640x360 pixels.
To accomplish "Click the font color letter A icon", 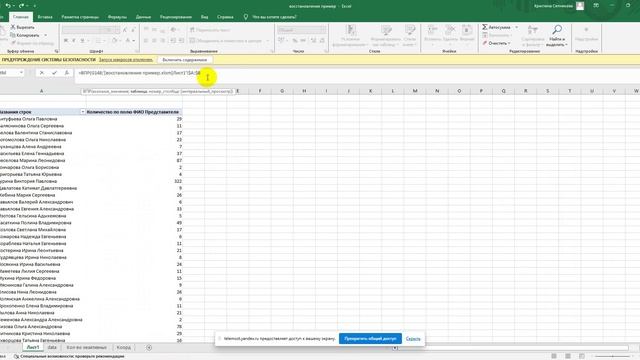I will tap(128, 40).
